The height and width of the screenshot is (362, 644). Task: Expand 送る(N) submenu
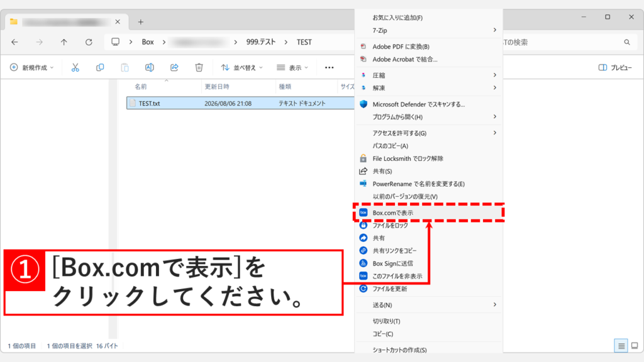pyautogui.click(x=428, y=305)
